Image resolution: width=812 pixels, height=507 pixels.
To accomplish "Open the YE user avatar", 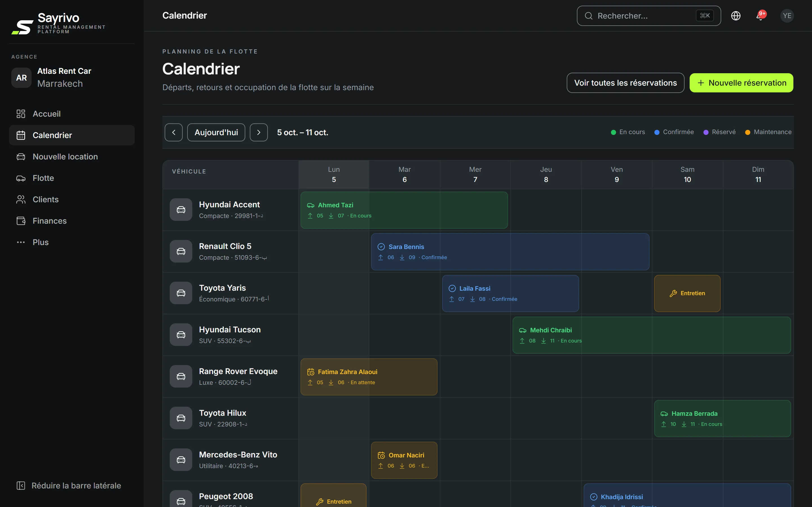I will (x=787, y=16).
